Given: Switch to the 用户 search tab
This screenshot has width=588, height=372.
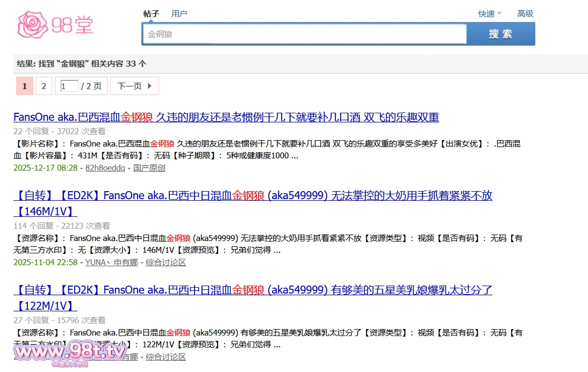Looking at the screenshot, I should (179, 14).
